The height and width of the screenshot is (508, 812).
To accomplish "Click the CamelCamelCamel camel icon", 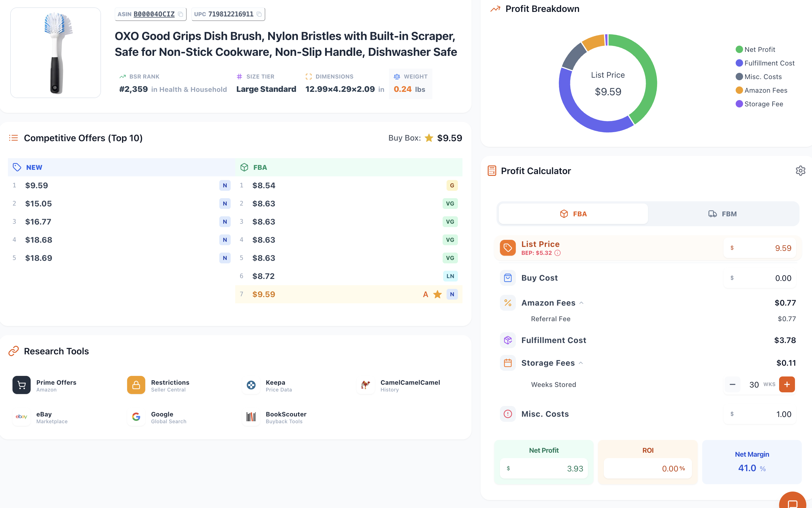I will coord(366,385).
